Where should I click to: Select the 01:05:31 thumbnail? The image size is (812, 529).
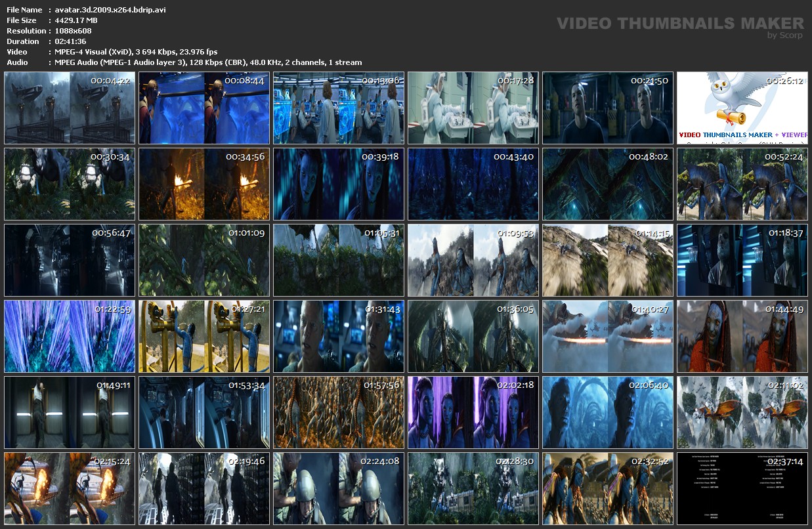[x=339, y=260]
